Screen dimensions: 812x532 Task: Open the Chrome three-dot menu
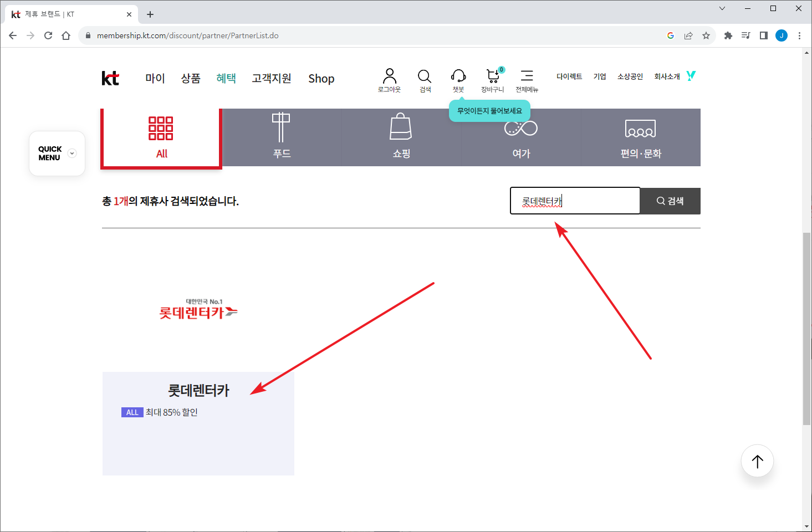tap(799, 35)
